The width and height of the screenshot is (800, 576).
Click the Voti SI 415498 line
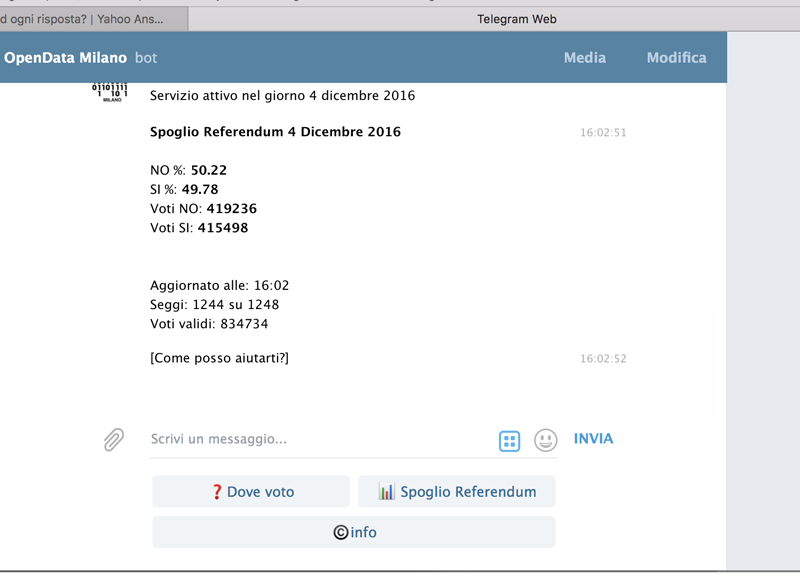[x=199, y=228]
